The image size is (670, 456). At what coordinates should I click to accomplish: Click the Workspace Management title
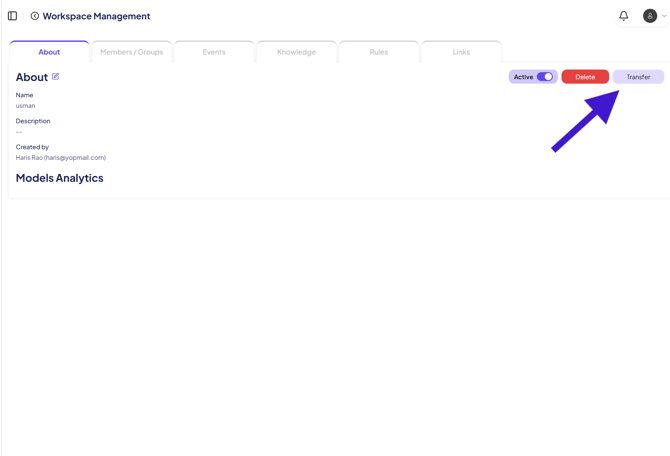click(x=96, y=16)
